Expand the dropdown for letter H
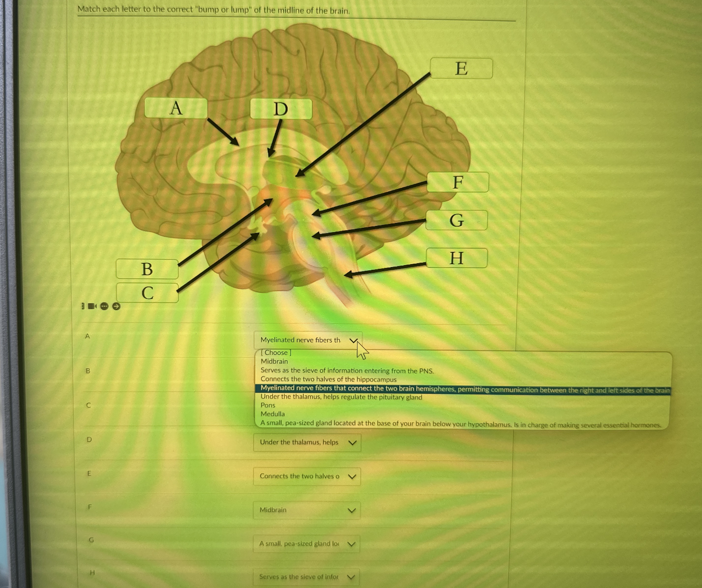Screen dimensions: 702x588 (x=306, y=577)
